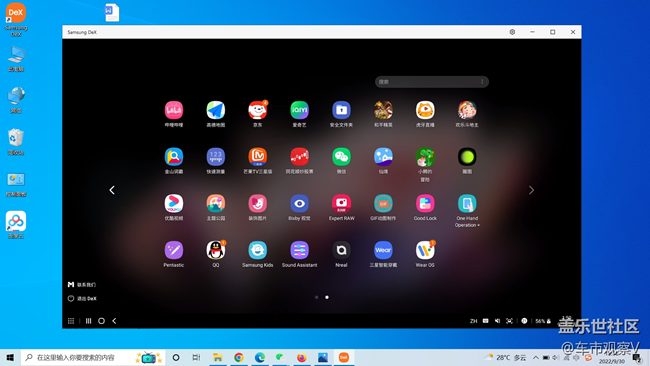Select the second page indicator dot
This screenshot has width=650, height=366.
[327, 297]
